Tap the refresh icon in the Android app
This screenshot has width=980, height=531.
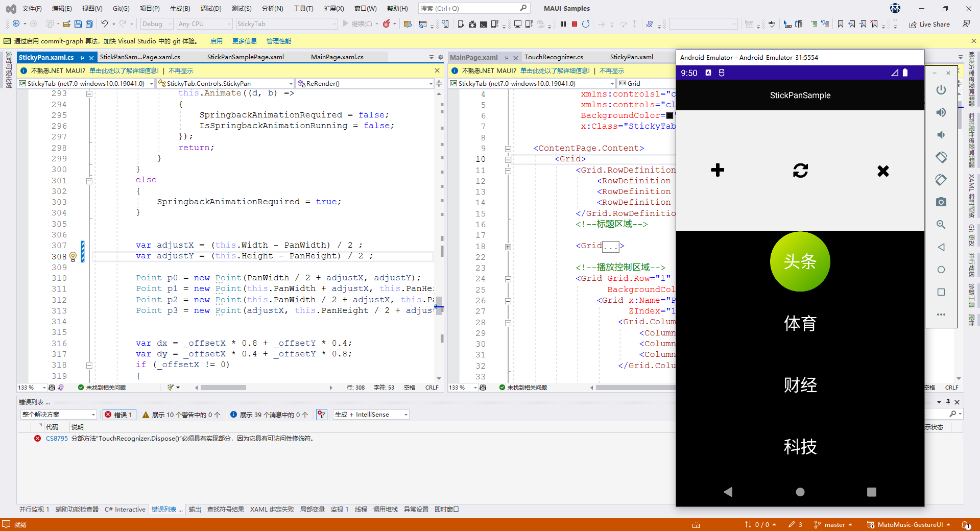pos(800,171)
